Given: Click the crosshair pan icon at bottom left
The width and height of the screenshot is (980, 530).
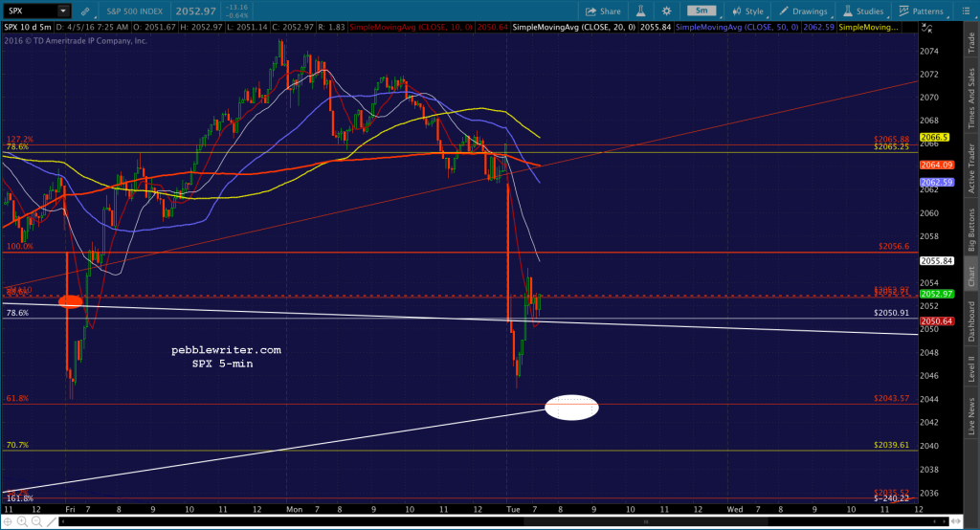Looking at the screenshot, I should coord(8,521).
